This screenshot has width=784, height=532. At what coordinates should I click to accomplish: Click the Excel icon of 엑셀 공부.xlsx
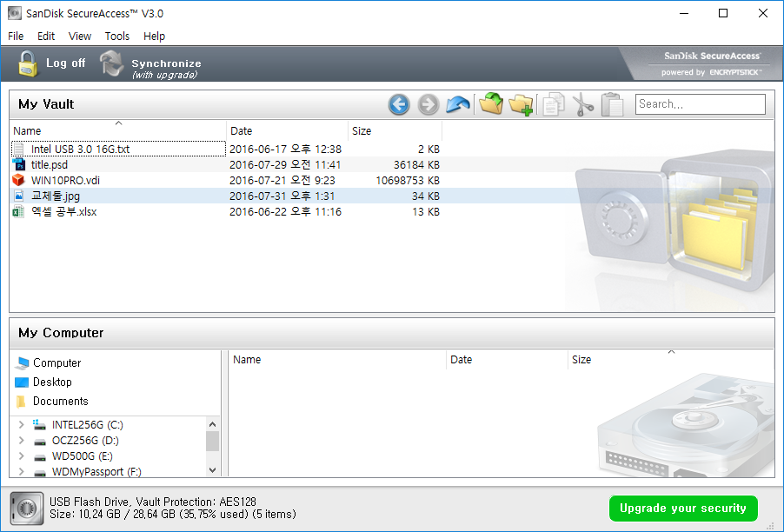pos(18,211)
